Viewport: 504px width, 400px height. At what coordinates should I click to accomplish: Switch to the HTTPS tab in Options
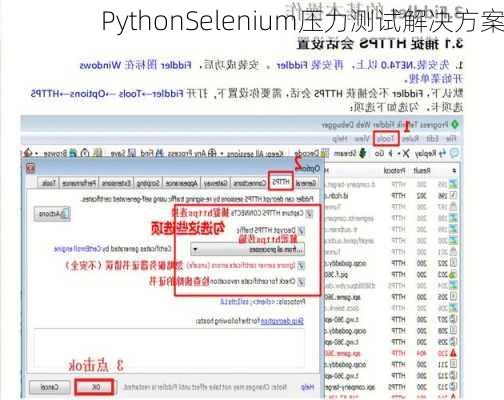click(281, 181)
